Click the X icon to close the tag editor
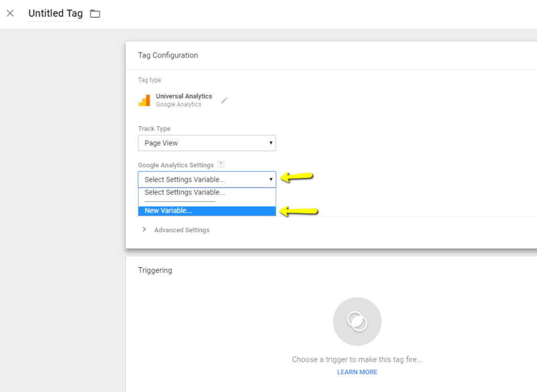The image size is (537, 392). pos(10,13)
